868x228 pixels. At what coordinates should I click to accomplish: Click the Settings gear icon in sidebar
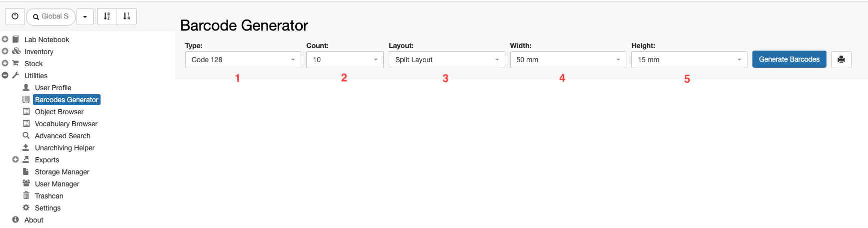pos(26,207)
